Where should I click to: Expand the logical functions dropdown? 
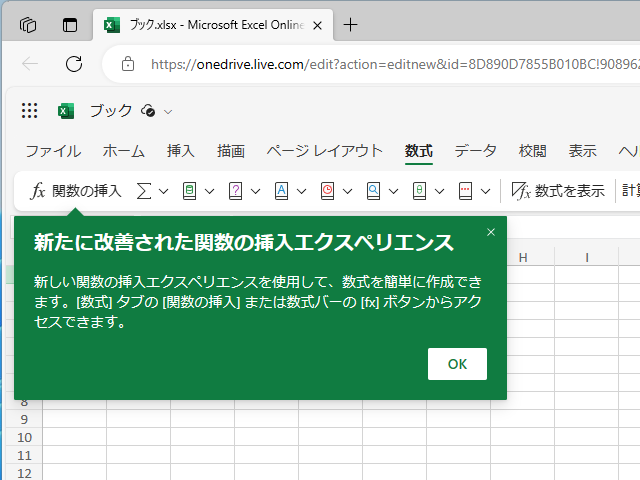(x=256, y=191)
